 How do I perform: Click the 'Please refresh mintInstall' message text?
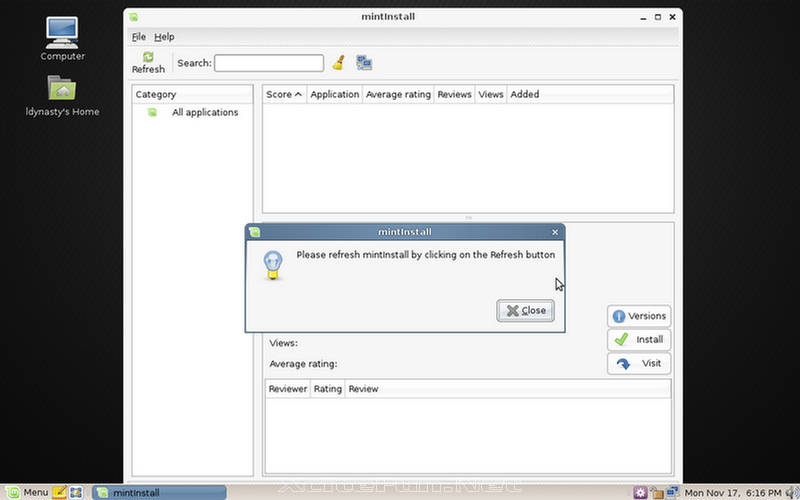point(426,255)
